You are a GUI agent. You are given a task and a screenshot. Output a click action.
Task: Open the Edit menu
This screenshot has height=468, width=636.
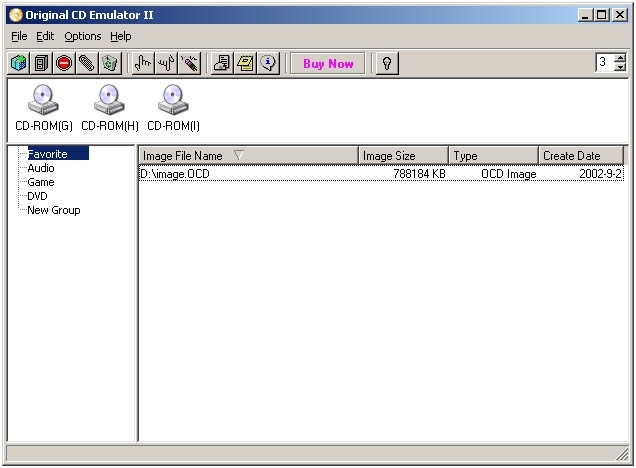click(x=45, y=36)
